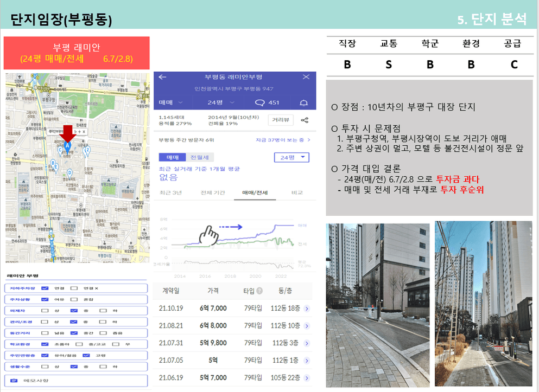Check the 동간거리 넓음 checkbox

click(x=45, y=333)
